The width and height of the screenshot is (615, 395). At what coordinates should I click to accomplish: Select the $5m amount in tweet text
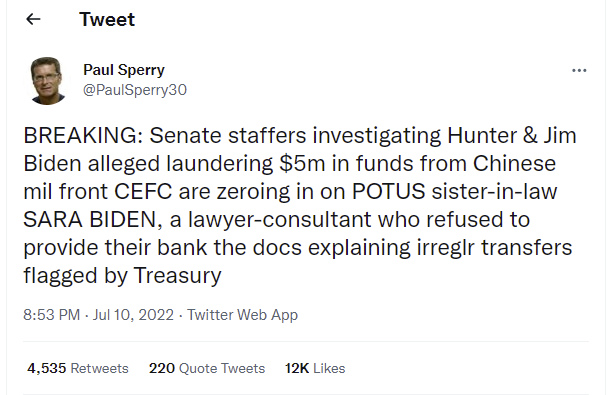pos(302,163)
